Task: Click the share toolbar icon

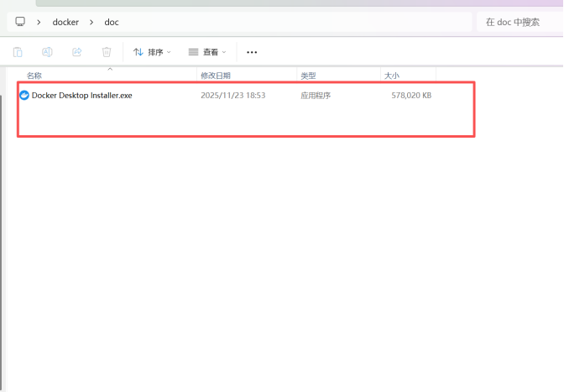Action: (77, 52)
